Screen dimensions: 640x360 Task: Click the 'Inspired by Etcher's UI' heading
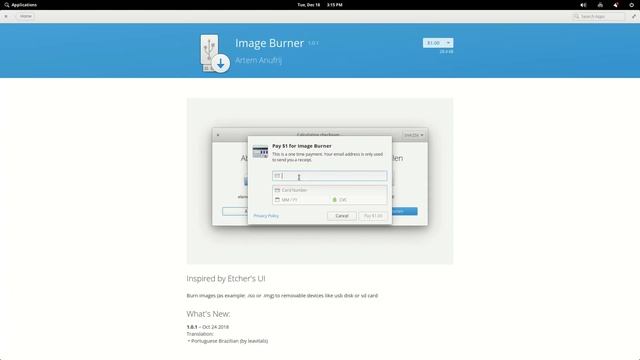tap(226, 278)
